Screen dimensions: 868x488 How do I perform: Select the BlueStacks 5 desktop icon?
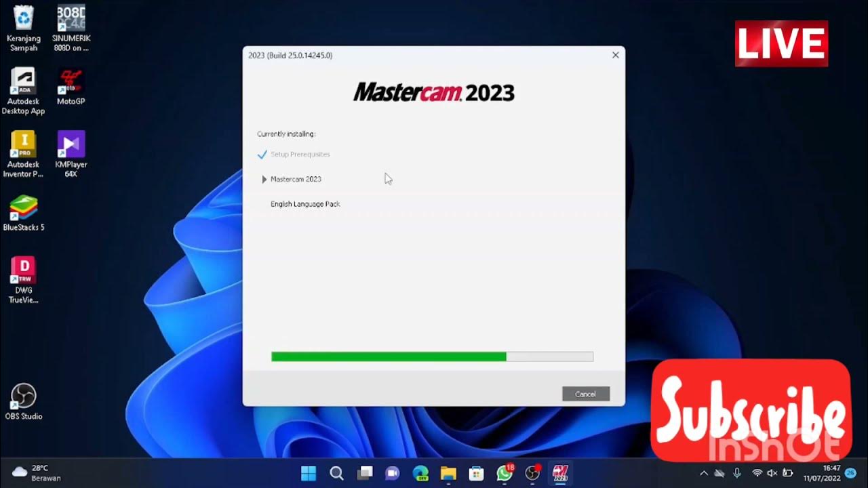click(x=24, y=213)
